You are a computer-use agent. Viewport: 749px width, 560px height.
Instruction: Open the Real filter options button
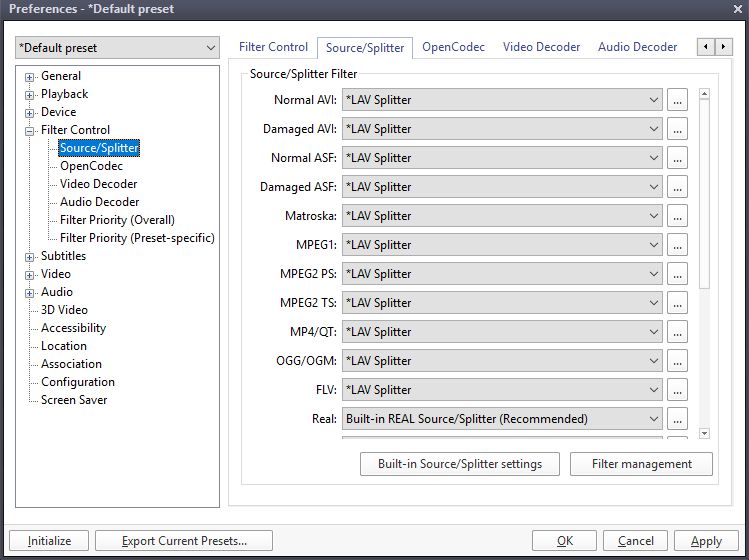(x=677, y=419)
